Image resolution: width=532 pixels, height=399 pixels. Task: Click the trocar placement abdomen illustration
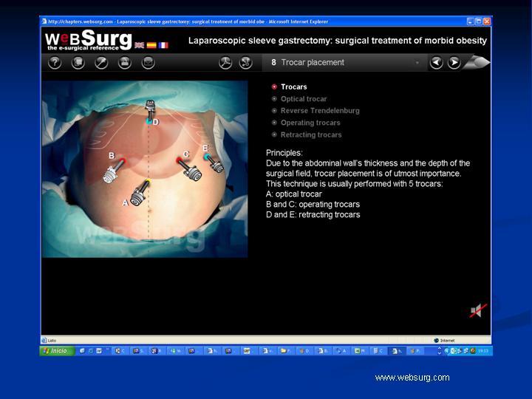tap(145, 169)
